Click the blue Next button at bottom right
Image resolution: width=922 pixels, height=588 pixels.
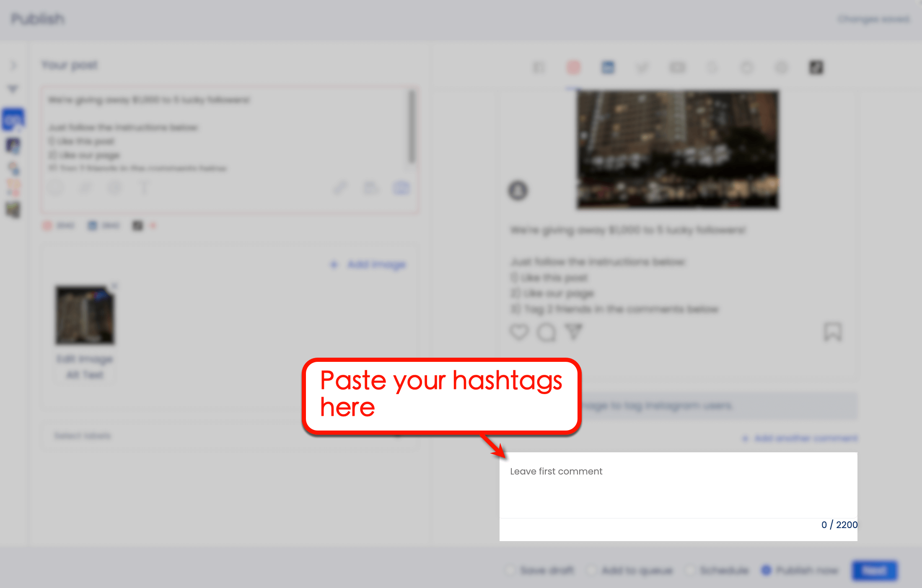[874, 570]
